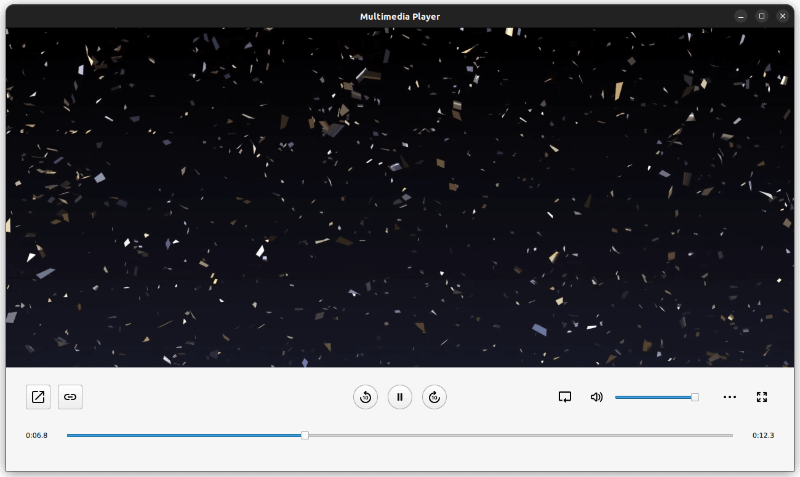This screenshot has height=477, width=800.
Task: Close the Multimedia Player window
Action: tap(781, 16)
